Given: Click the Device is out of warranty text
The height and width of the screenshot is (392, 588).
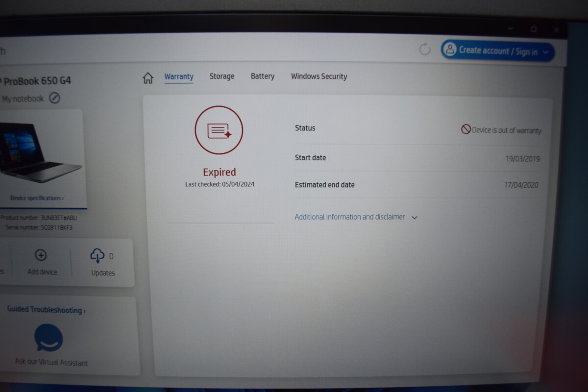Looking at the screenshot, I should tap(507, 130).
